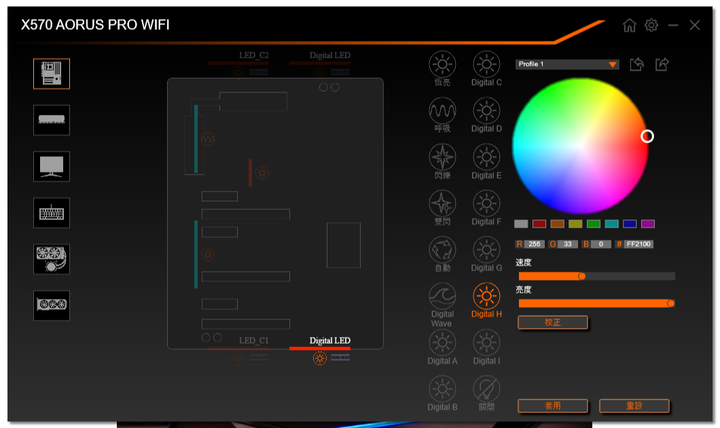Choose the Digital A lighting mode
This screenshot has height=428, width=720.
[442, 347]
